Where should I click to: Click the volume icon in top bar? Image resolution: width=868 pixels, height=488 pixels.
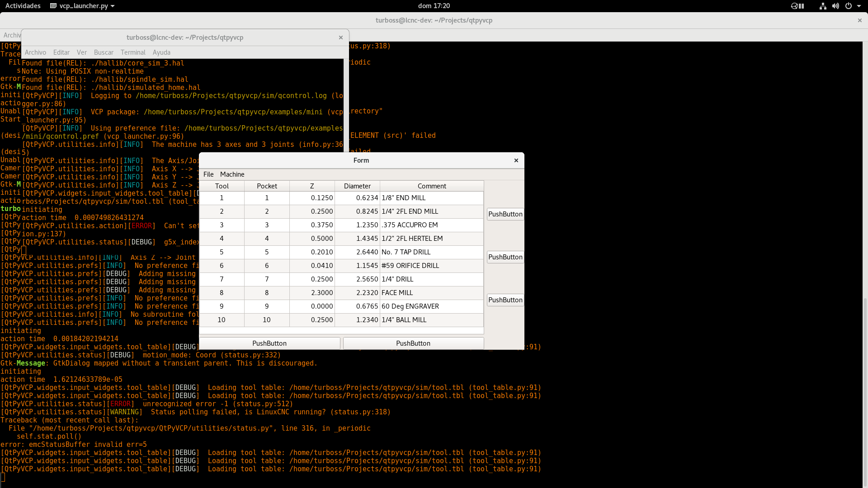pos(835,6)
